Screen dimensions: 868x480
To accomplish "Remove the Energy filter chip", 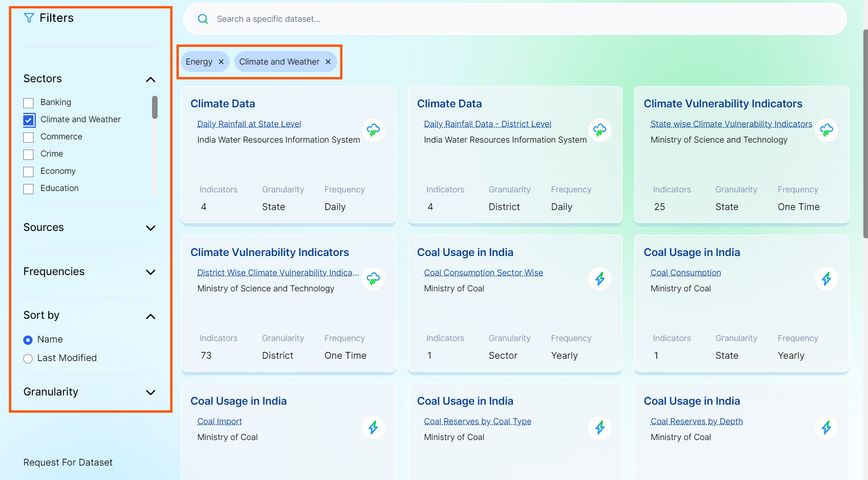I will point(221,62).
